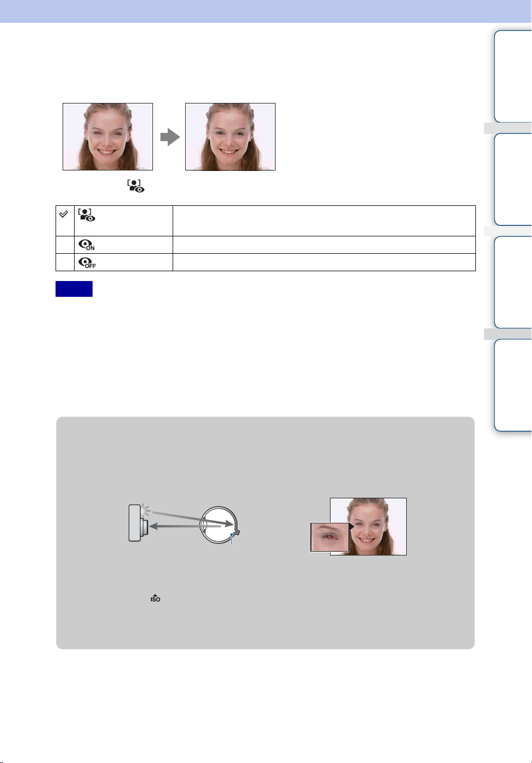
Task: Click the gray arrow between the two portraits
Action: pos(170,137)
